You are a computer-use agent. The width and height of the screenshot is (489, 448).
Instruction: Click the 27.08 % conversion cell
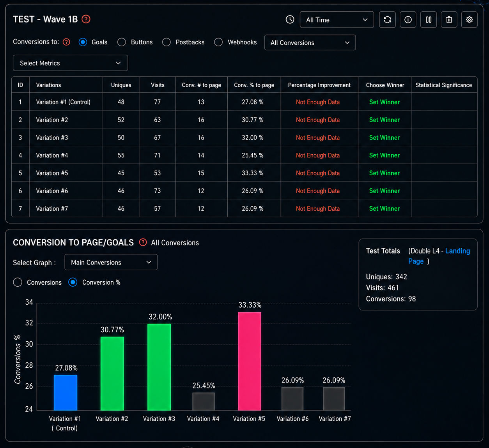coord(252,102)
